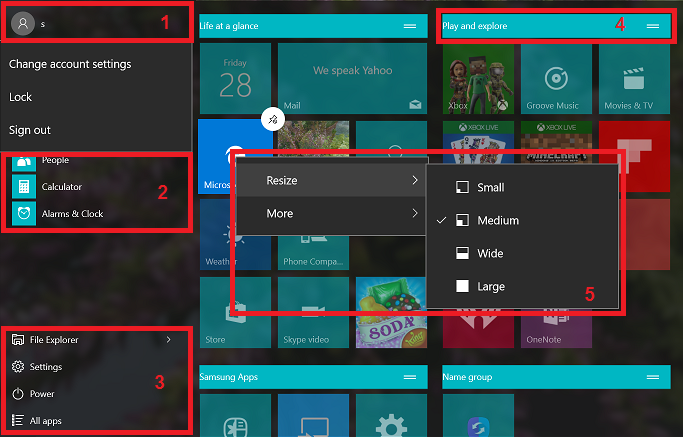Click the Play and explore group handle
The width and height of the screenshot is (683, 437).
click(653, 26)
